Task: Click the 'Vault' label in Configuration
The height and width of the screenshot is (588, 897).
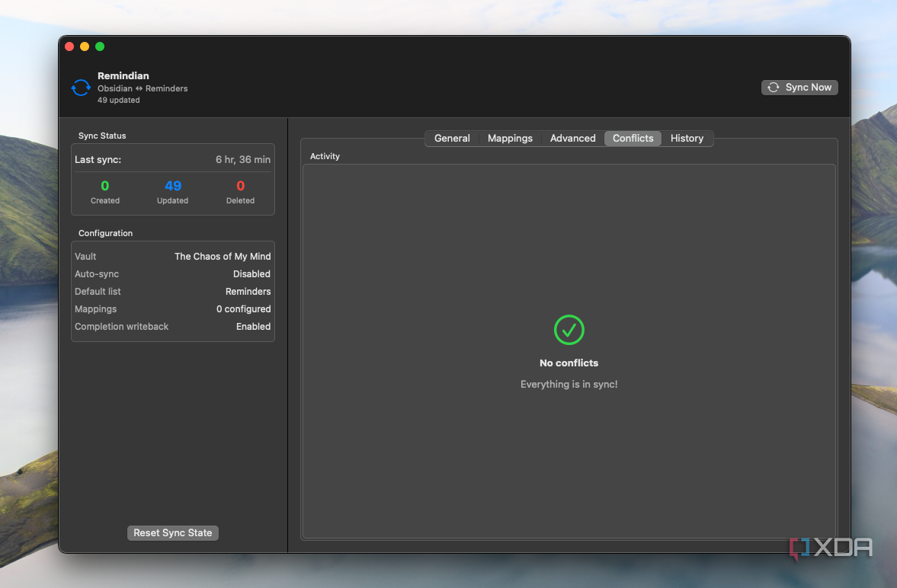Action: [x=85, y=256]
